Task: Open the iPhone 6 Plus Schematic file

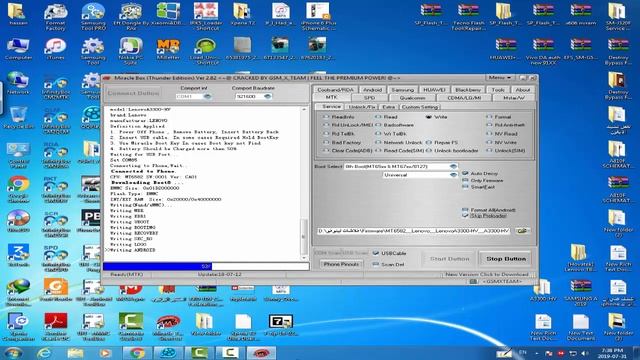Action: (318, 17)
